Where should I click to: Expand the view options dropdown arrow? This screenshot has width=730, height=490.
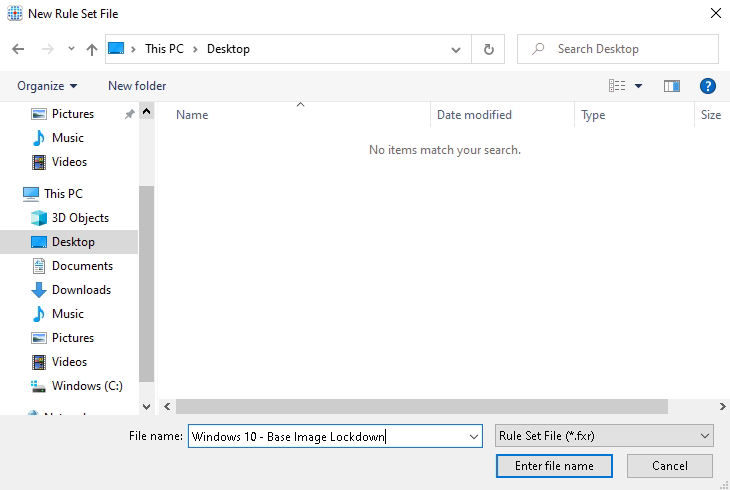(639, 86)
